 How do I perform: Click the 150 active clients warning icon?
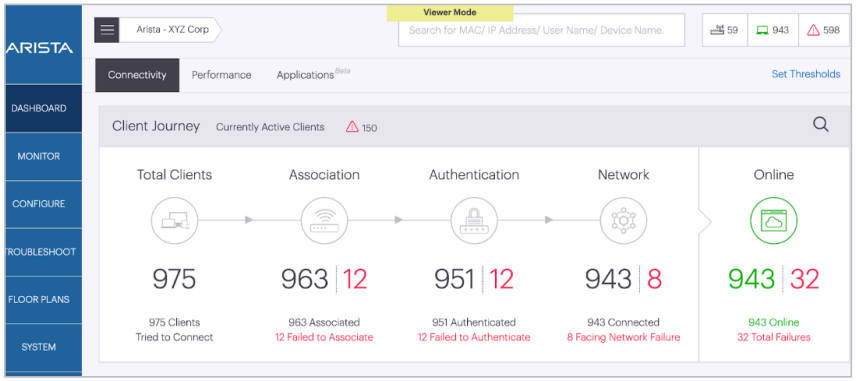(x=352, y=127)
